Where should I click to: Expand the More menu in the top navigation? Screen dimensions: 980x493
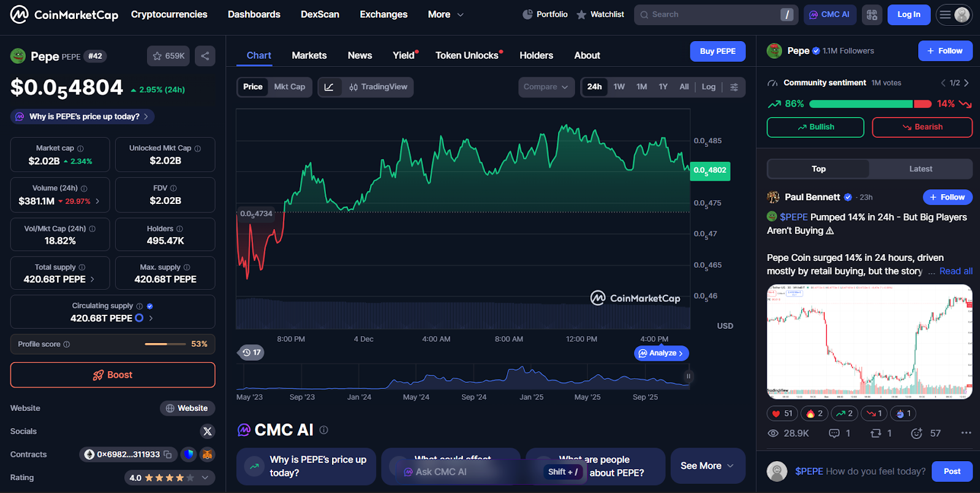click(445, 15)
